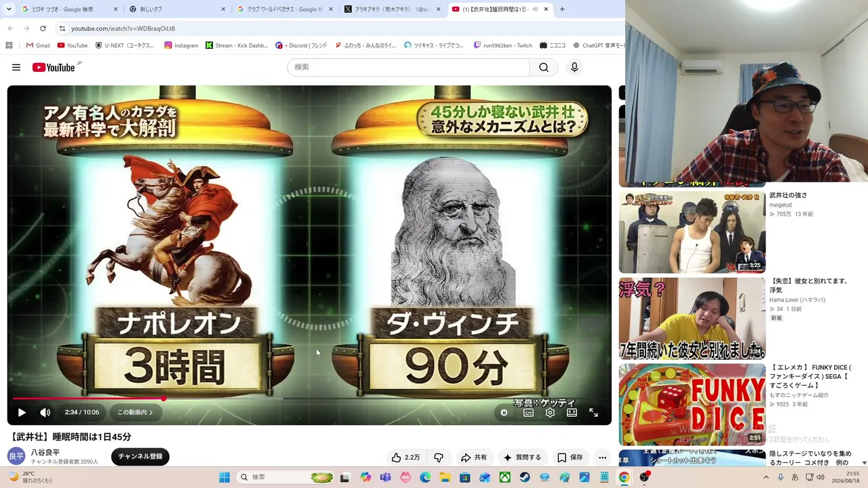This screenshot has height=488, width=868.
Task: Enter fullscreen video mode
Action: point(593,412)
